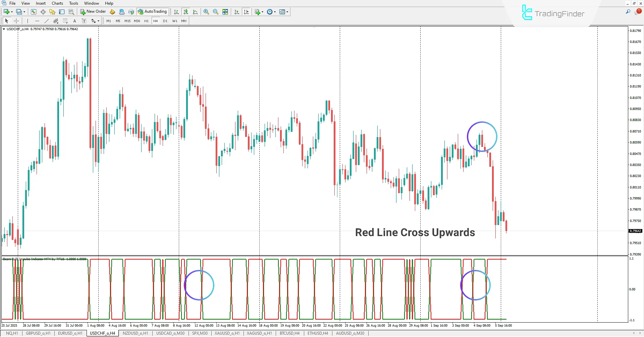Open a New Chart
644x337 pixels.
click(6, 11)
